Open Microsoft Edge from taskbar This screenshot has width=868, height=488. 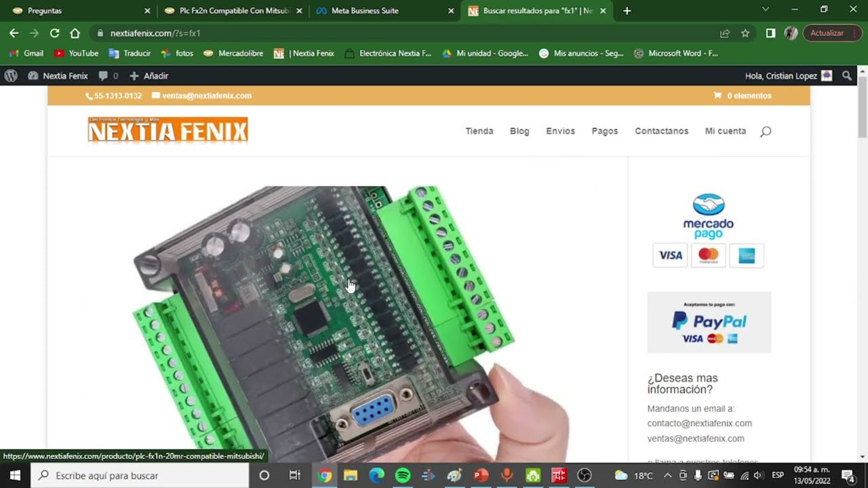[x=376, y=475]
